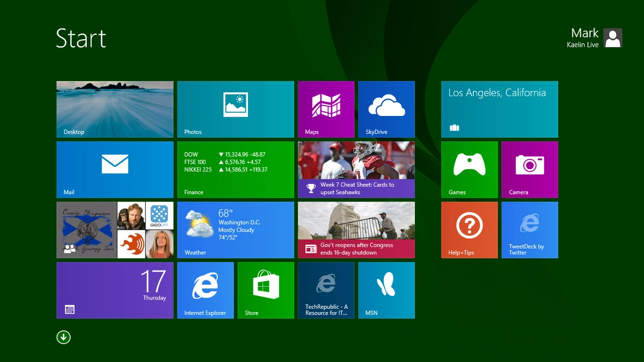Open the Games tile
644x362 pixels.
[x=469, y=169]
